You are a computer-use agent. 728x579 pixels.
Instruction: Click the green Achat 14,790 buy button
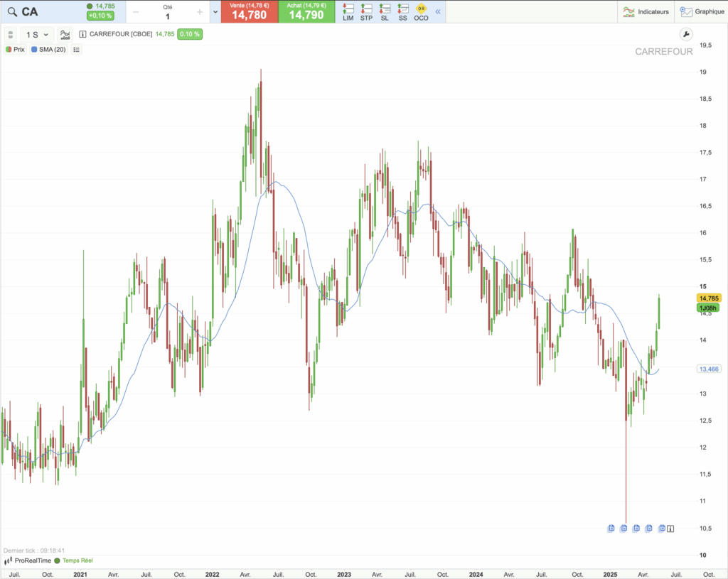[x=306, y=11]
